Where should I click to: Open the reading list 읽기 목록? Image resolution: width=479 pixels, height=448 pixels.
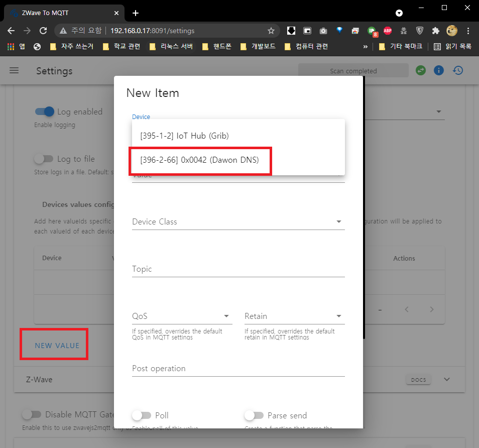[452, 46]
